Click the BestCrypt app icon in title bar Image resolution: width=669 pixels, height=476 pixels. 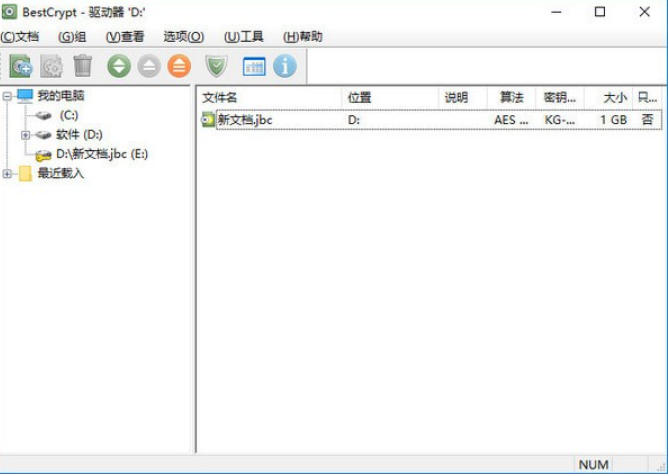coord(9,12)
